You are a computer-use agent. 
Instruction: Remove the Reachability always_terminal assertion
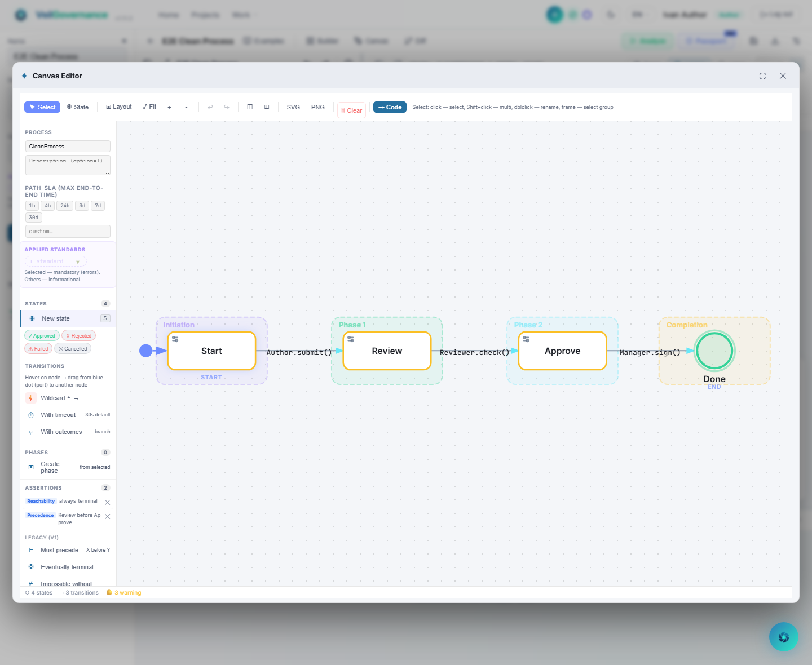[108, 502]
